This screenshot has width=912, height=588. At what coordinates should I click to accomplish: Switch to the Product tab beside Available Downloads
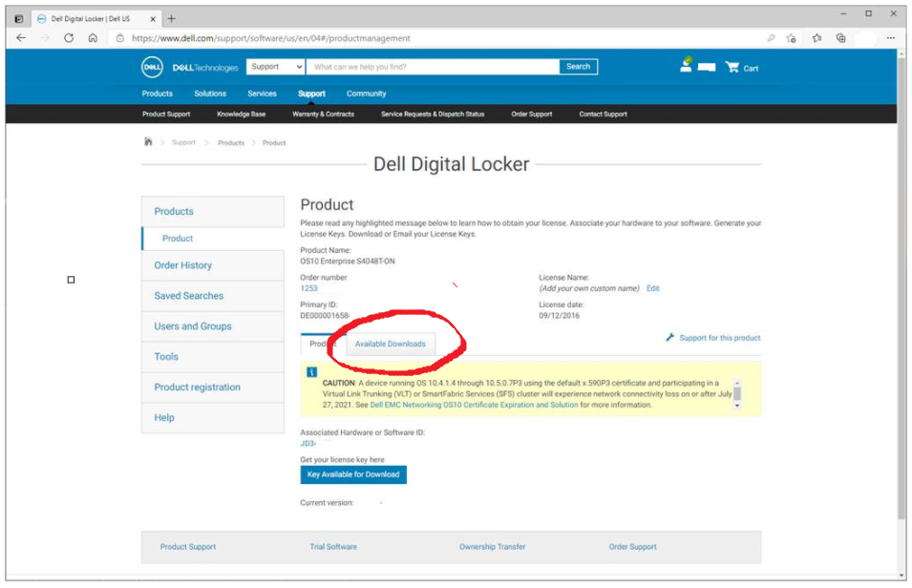[323, 344]
